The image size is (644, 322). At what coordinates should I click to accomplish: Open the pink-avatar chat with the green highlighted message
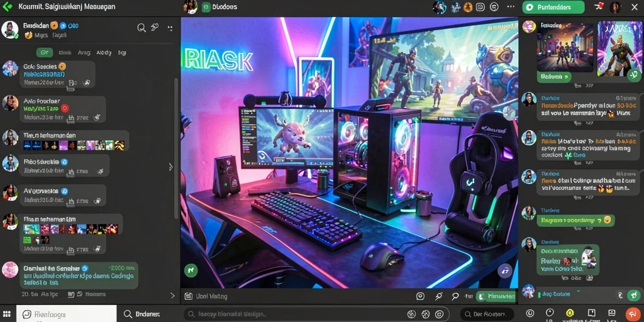point(78,275)
